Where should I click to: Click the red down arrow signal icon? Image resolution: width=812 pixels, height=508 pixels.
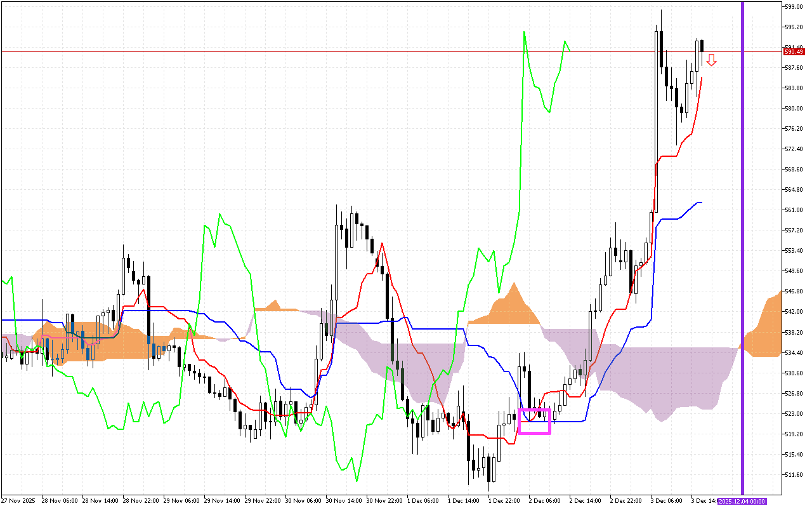[712, 60]
